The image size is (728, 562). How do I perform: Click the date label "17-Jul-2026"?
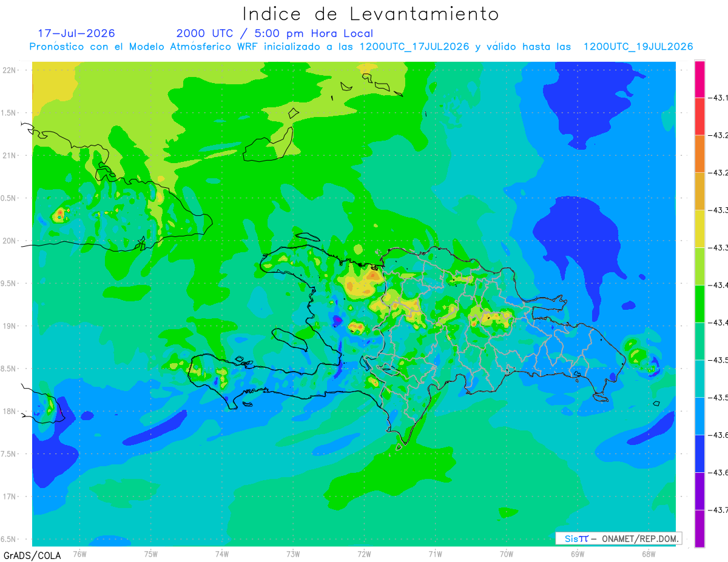point(76,33)
